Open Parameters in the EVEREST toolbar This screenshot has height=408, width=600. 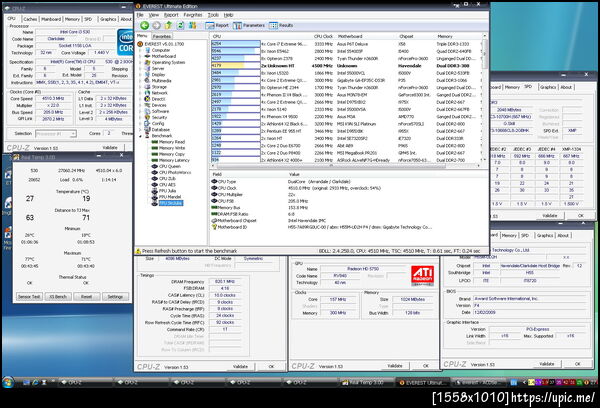[x=249, y=25]
